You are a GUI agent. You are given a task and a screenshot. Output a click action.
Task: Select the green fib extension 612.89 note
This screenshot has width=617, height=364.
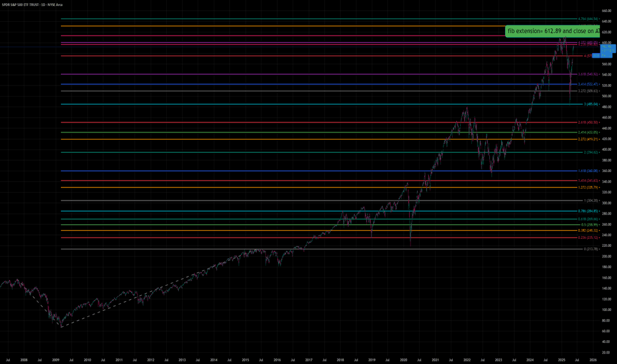click(x=553, y=31)
